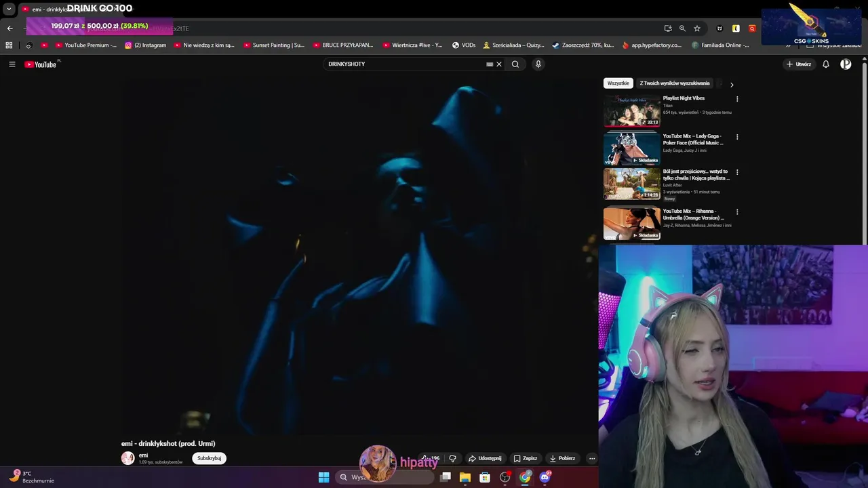This screenshot has height=488, width=868.
Task: Open the Sześcialiada – Quizy bookmark
Action: point(513,45)
